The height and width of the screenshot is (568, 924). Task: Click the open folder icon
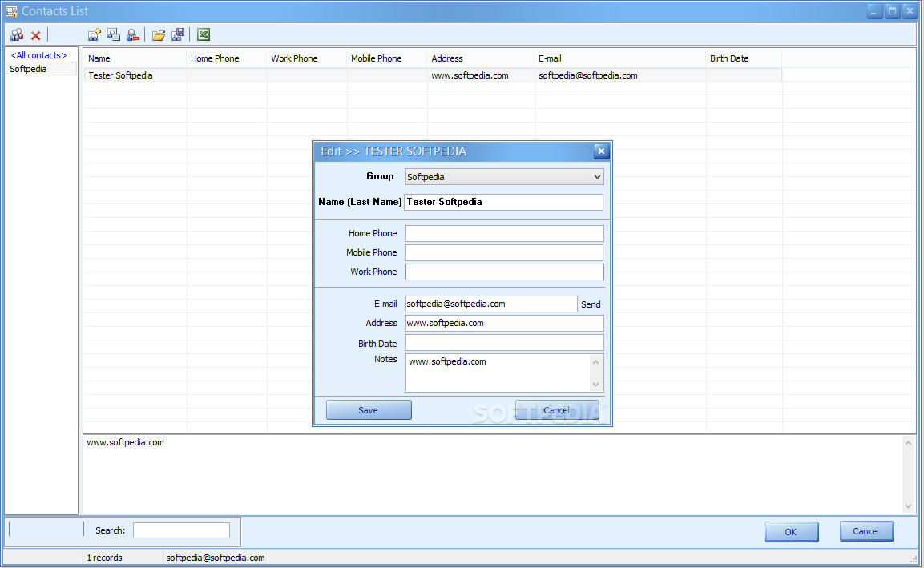[159, 34]
